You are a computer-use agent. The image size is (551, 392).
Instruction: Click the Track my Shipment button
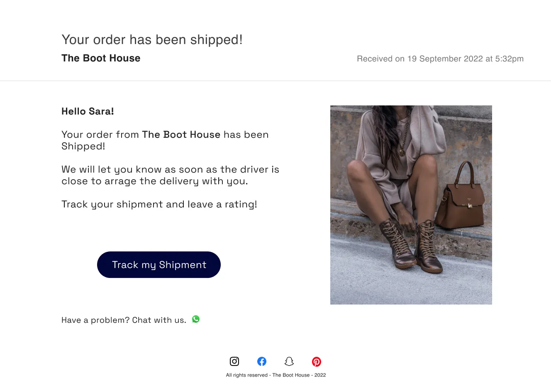click(x=159, y=265)
